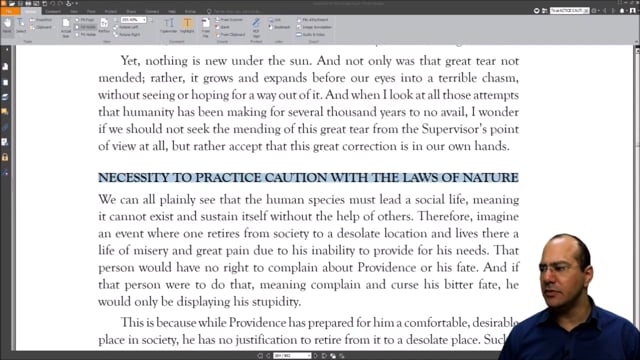This screenshot has width=640, height=360.
Task: Switch to the Share tab
Action: coord(131,11)
